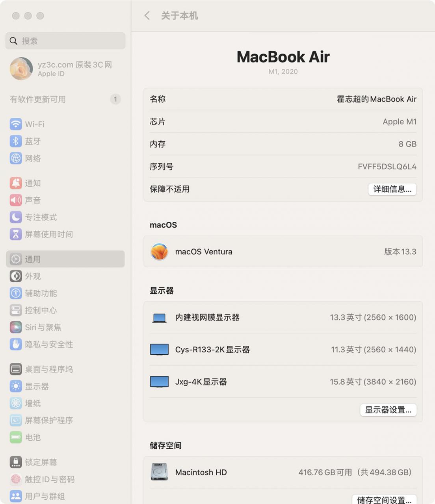
Task: Open 显示器设置 display settings button
Action: [388, 410]
